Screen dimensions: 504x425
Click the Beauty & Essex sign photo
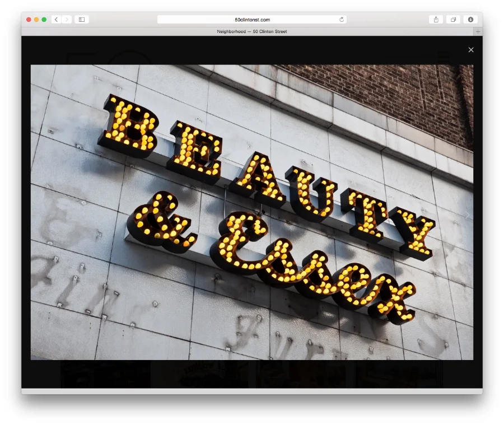[251, 212]
